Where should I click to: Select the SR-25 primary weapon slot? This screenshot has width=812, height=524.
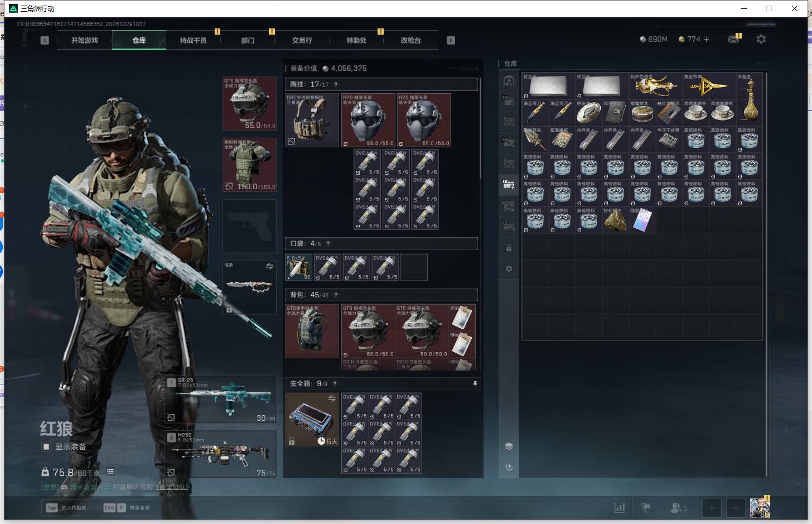[221, 399]
